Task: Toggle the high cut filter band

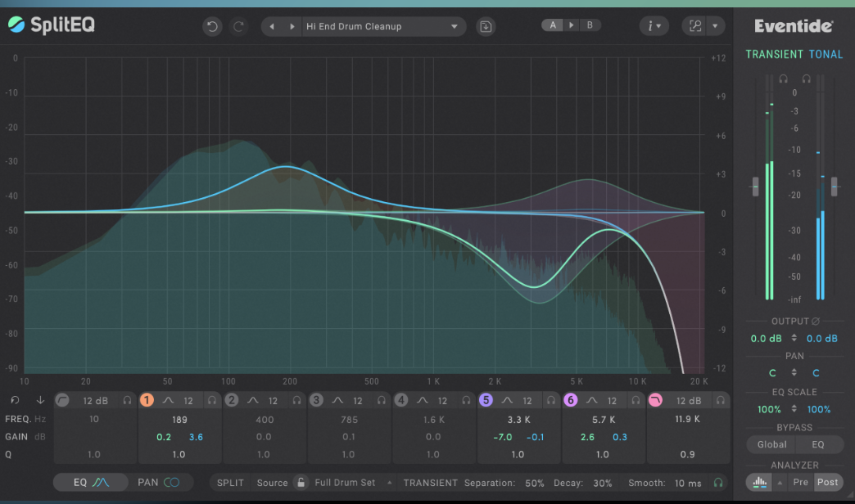Action: click(x=655, y=400)
